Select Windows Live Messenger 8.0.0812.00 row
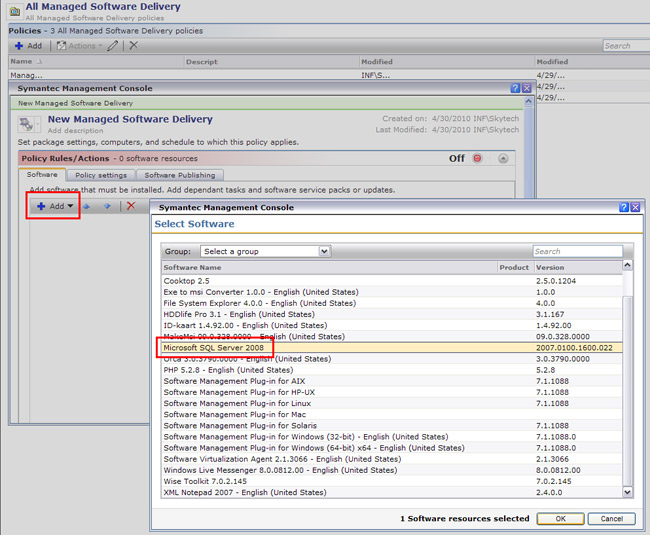Viewport: 650px width, 535px height. pyautogui.click(x=392, y=470)
